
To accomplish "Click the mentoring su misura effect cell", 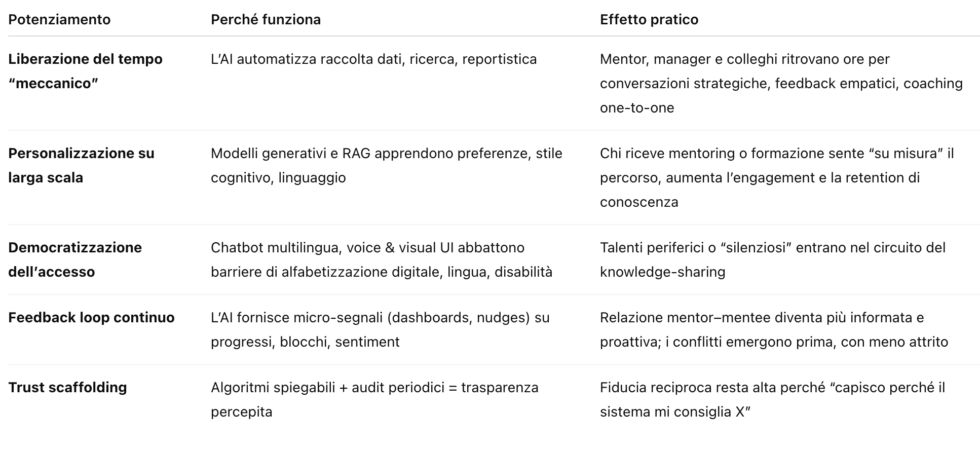I will click(x=777, y=177).
